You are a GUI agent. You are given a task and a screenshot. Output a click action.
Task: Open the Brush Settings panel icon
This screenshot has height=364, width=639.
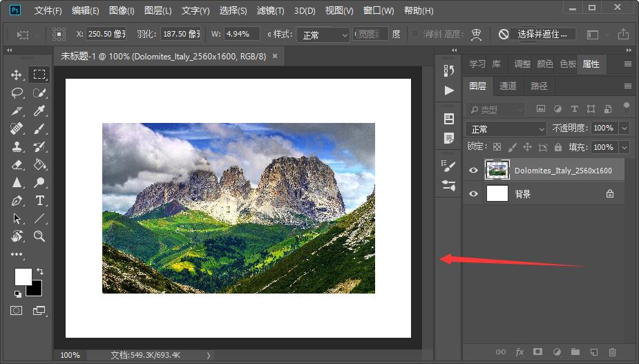pos(449,166)
